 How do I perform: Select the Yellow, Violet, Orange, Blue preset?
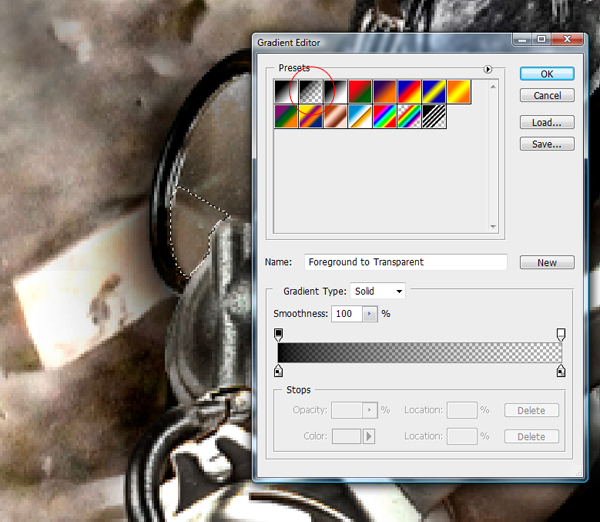click(x=310, y=116)
